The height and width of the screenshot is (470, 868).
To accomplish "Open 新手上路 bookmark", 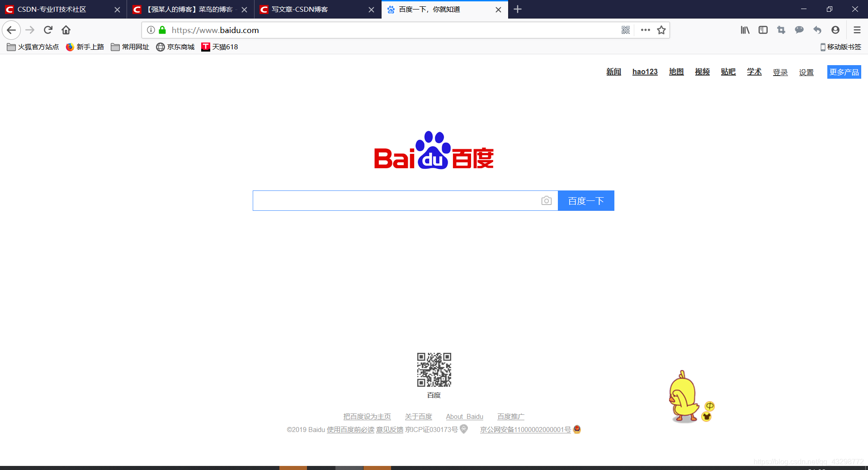I will point(85,47).
